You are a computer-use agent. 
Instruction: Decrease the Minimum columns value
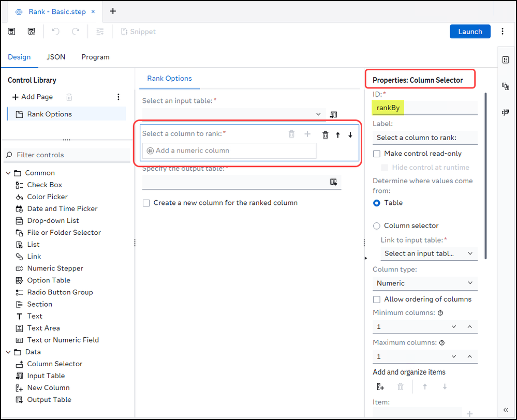click(x=454, y=326)
